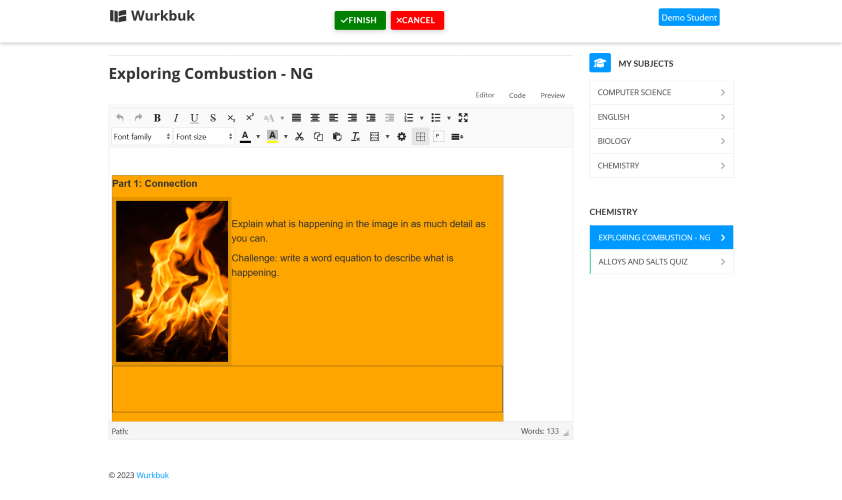Click the Wurkbuk footer link
Viewport: 842px width, 500px height.
153,475
